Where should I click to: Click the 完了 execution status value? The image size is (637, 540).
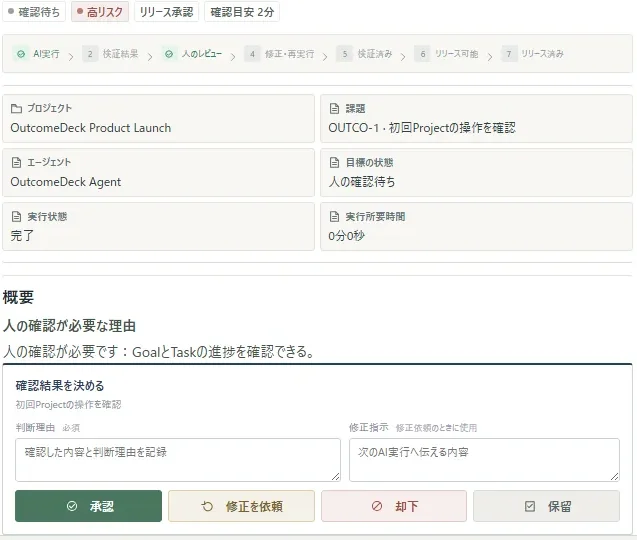[22, 236]
